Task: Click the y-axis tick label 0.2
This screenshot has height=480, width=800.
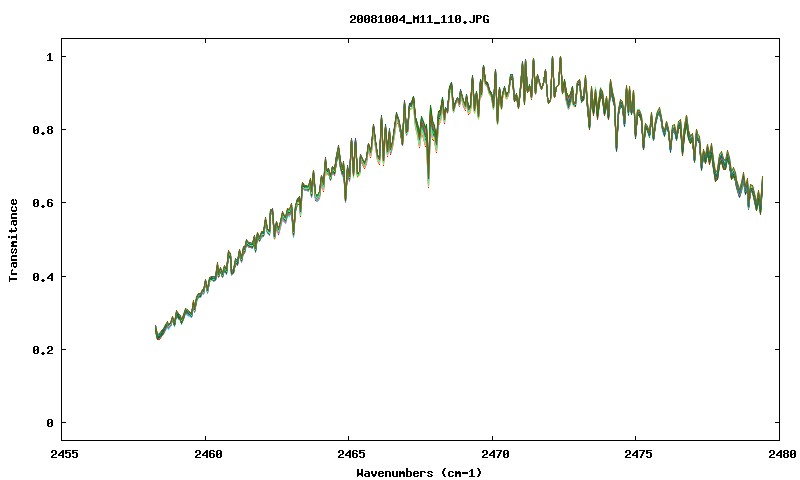Action: 42,350
